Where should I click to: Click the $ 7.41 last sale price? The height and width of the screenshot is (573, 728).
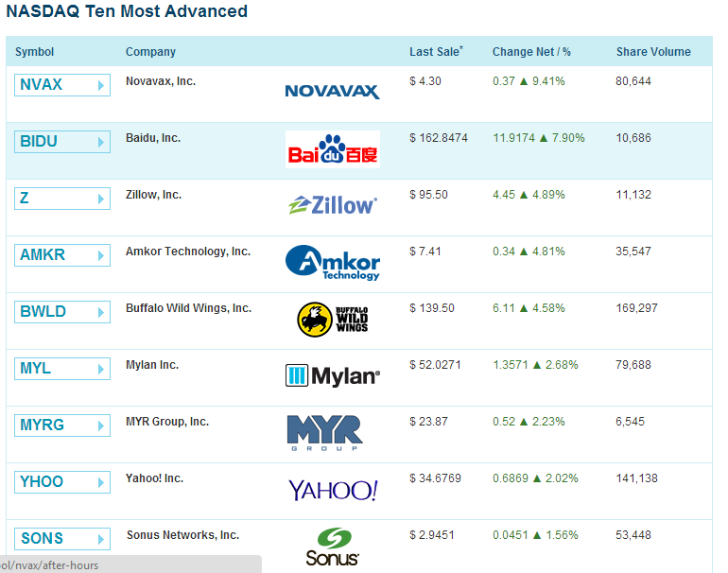(x=425, y=252)
